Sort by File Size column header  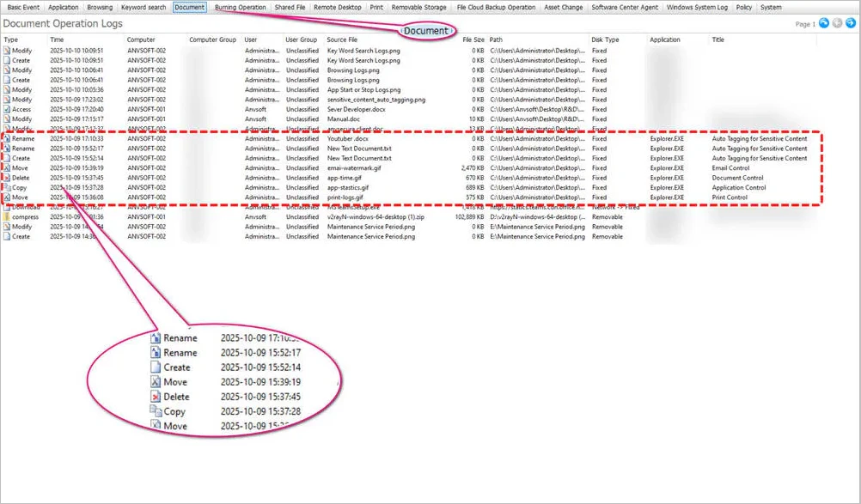point(473,39)
